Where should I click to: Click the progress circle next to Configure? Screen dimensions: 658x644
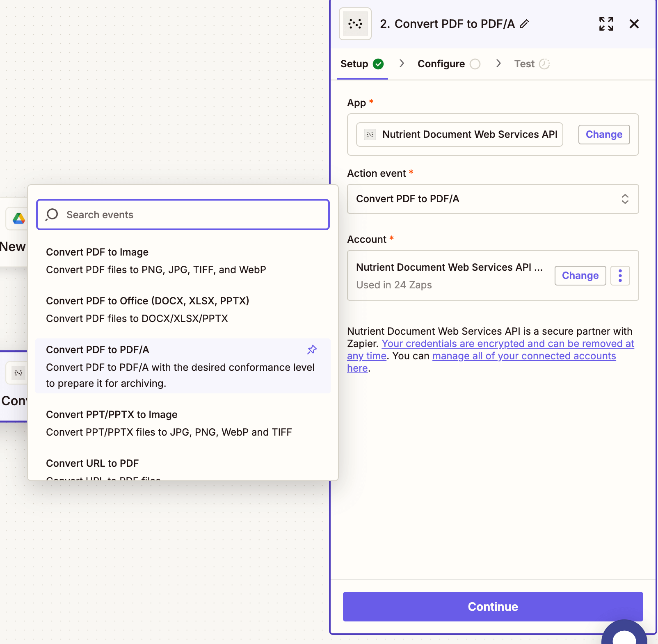[475, 64]
